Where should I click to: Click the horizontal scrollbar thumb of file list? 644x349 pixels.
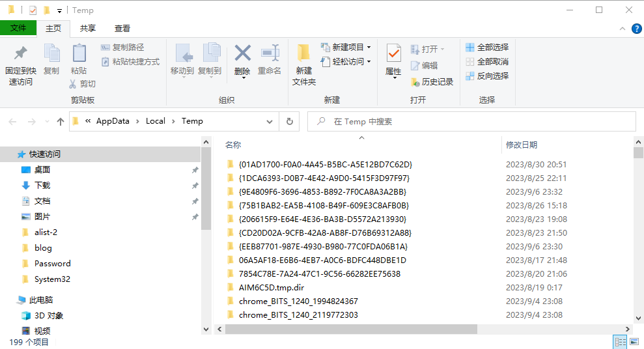(x=351, y=329)
